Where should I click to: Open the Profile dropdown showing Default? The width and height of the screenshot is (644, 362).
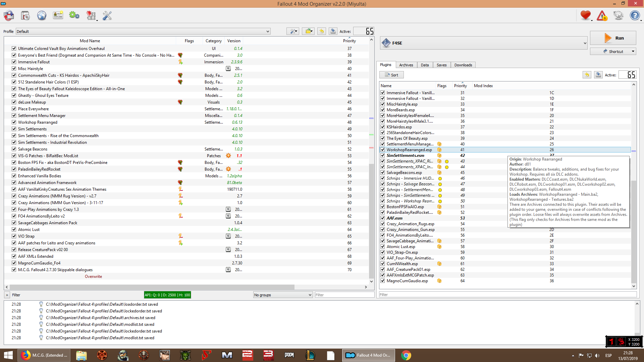pyautogui.click(x=143, y=31)
